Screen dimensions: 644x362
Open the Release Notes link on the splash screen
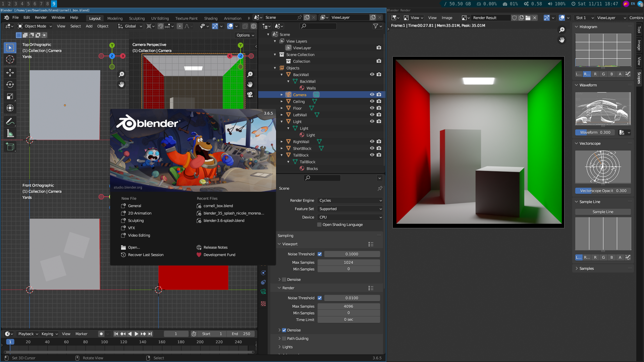[x=216, y=247]
